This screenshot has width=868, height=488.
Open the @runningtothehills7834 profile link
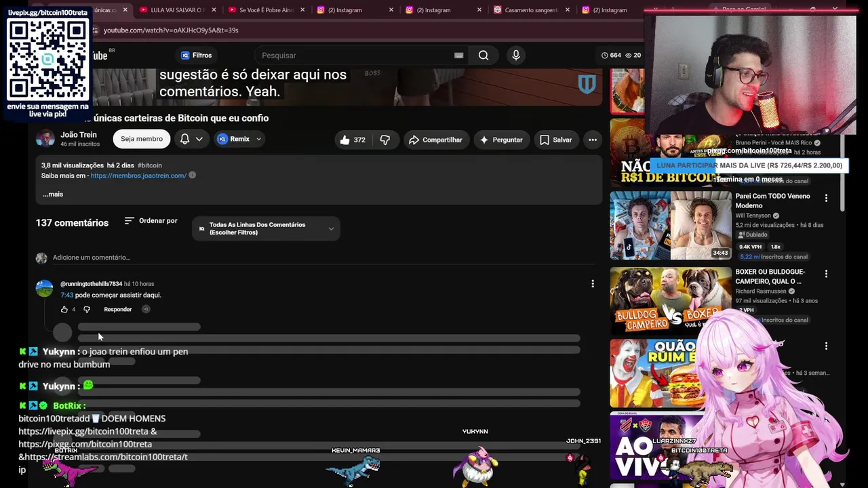point(91,284)
